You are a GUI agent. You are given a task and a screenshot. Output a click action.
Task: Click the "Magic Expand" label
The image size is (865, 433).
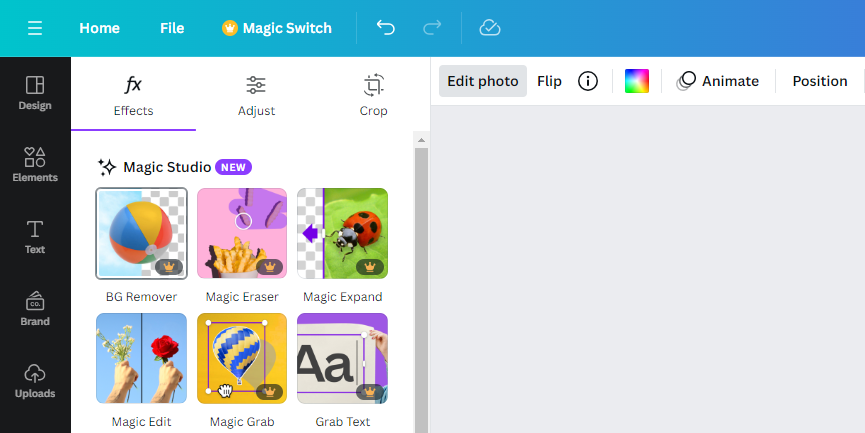[343, 297]
